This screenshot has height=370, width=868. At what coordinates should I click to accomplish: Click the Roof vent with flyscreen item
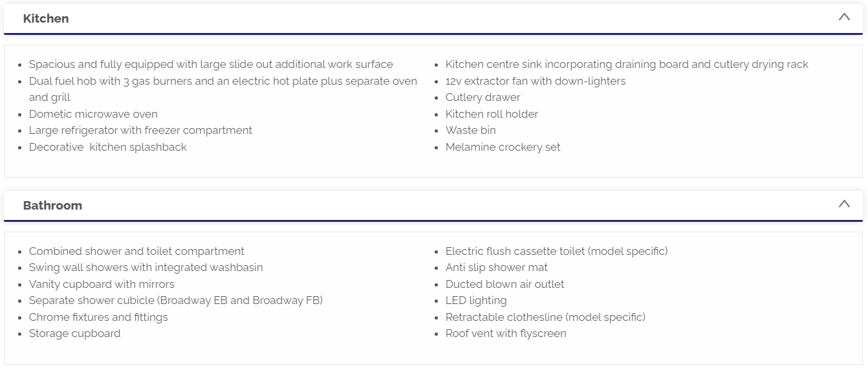(x=506, y=333)
